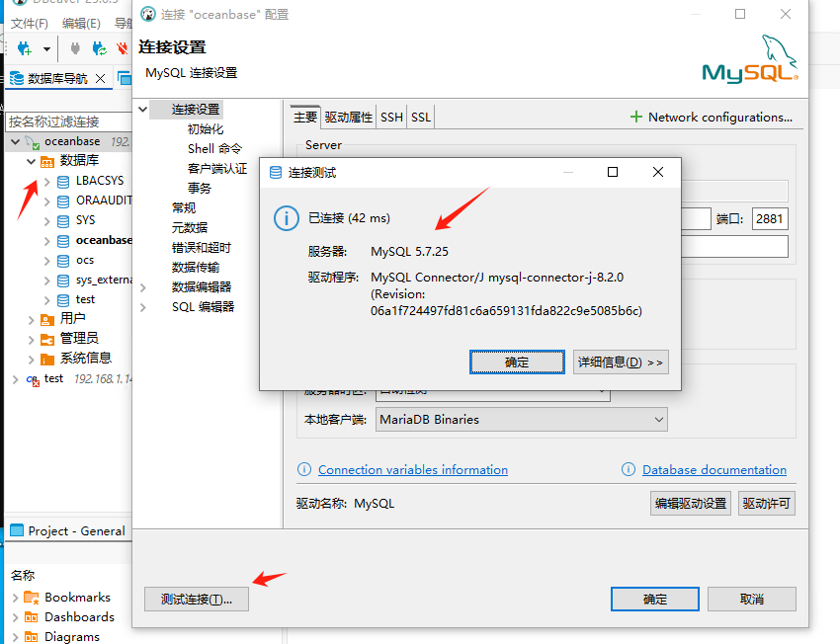Switch to the SSH tab
This screenshot has height=644, width=840.
pyautogui.click(x=391, y=118)
